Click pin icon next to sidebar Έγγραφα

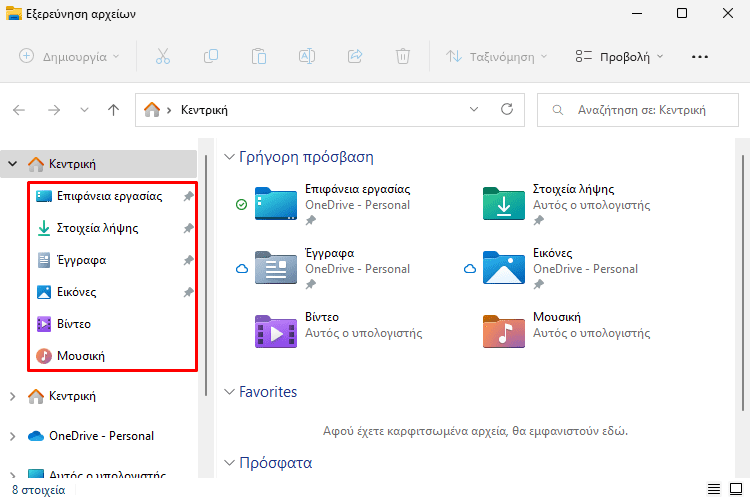click(x=188, y=260)
